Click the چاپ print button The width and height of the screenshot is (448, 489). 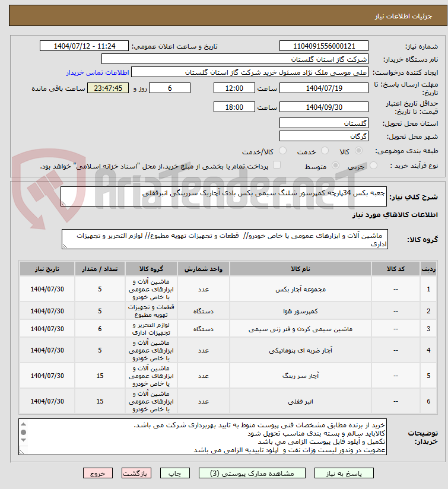[x=175, y=474]
